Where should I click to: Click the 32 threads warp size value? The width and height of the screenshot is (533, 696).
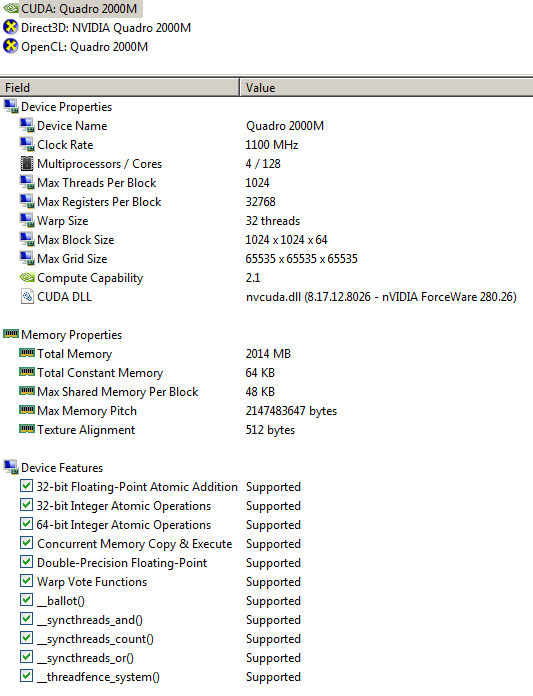click(x=273, y=221)
